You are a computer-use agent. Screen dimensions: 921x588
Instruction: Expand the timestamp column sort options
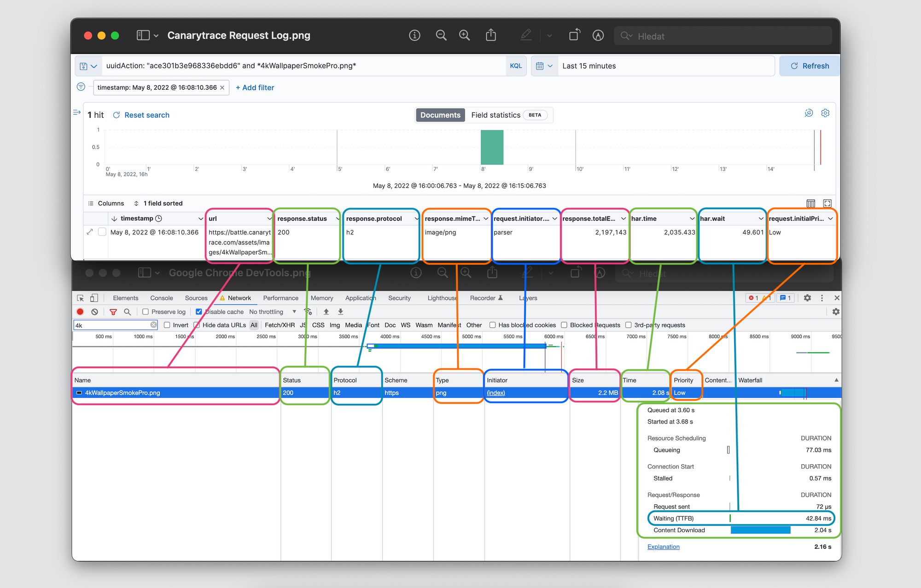(200, 219)
